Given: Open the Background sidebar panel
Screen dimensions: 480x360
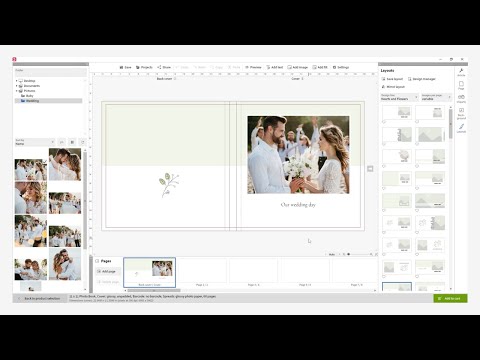Looking at the screenshot, I should pos(461,113).
